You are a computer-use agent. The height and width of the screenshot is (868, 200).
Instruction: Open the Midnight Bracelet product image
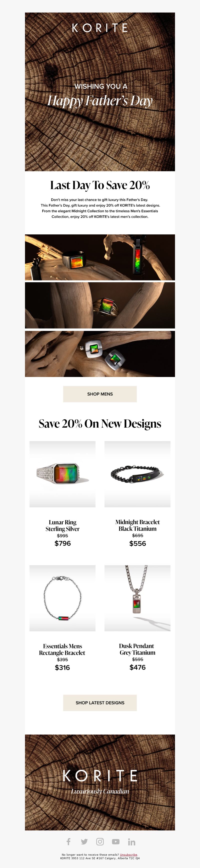click(x=137, y=474)
